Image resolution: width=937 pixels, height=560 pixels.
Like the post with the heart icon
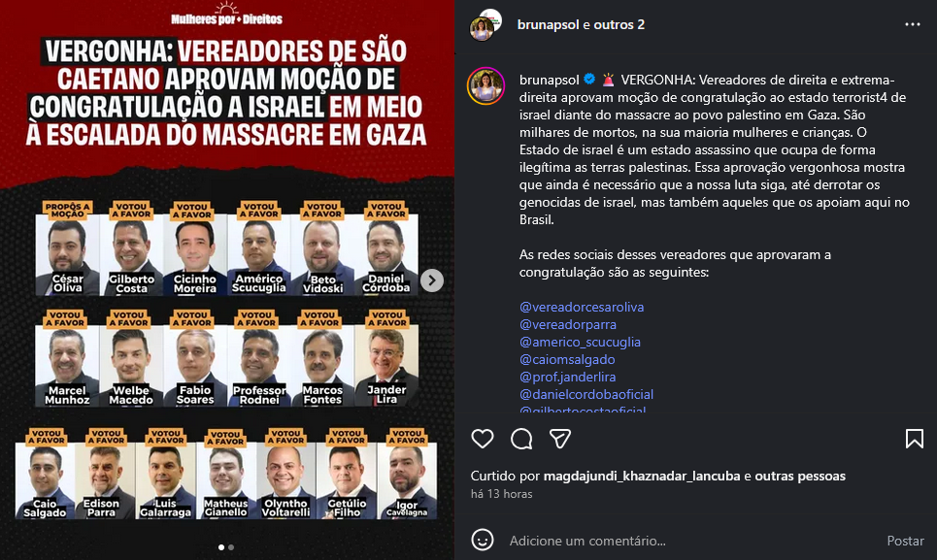tap(483, 439)
